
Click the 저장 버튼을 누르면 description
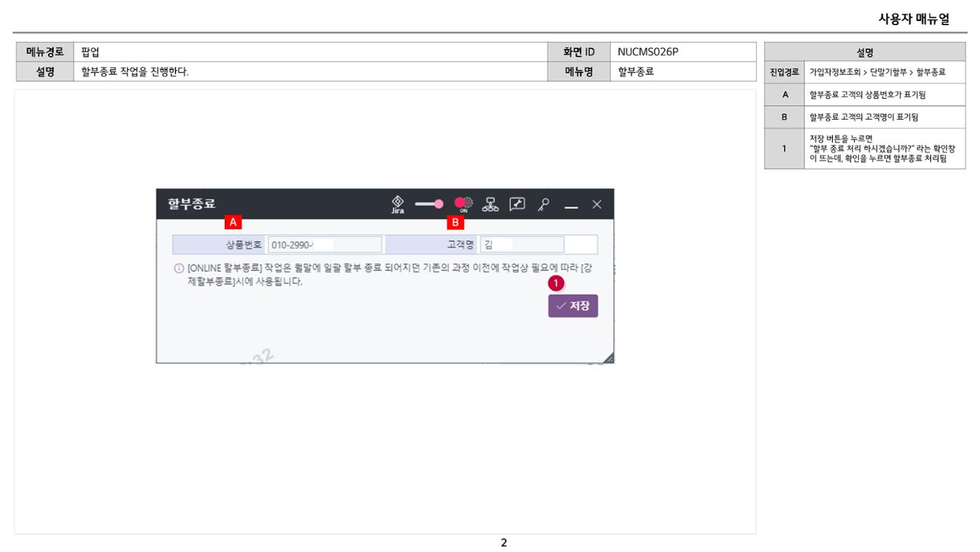click(882, 149)
